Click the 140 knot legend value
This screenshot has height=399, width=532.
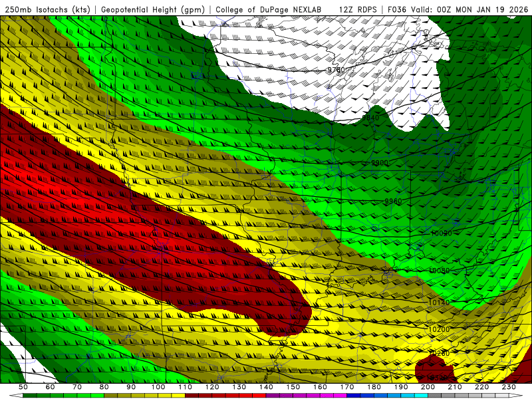pyautogui.click(x=266, y=387)
